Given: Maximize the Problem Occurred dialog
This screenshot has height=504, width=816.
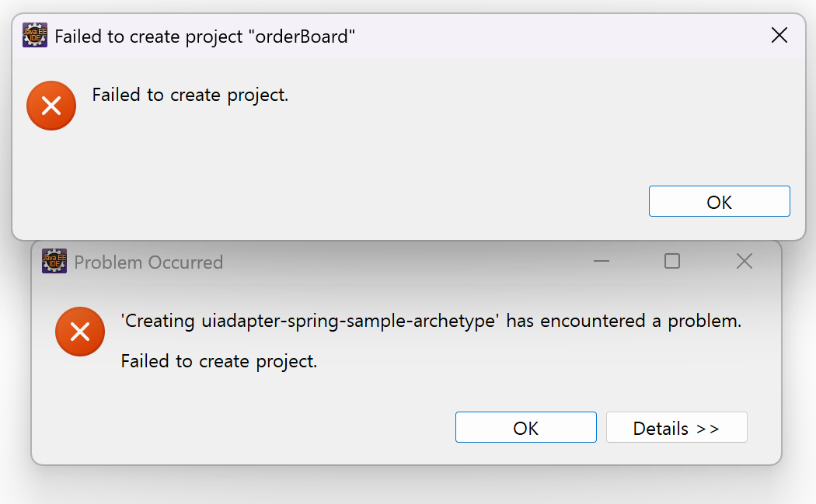Looking at the screenshot, I should point(672,262).
